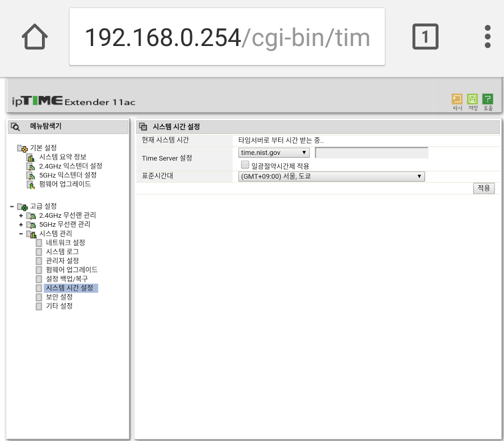
Task: Click the 표준시간대 label
Action: pos(157,176)
